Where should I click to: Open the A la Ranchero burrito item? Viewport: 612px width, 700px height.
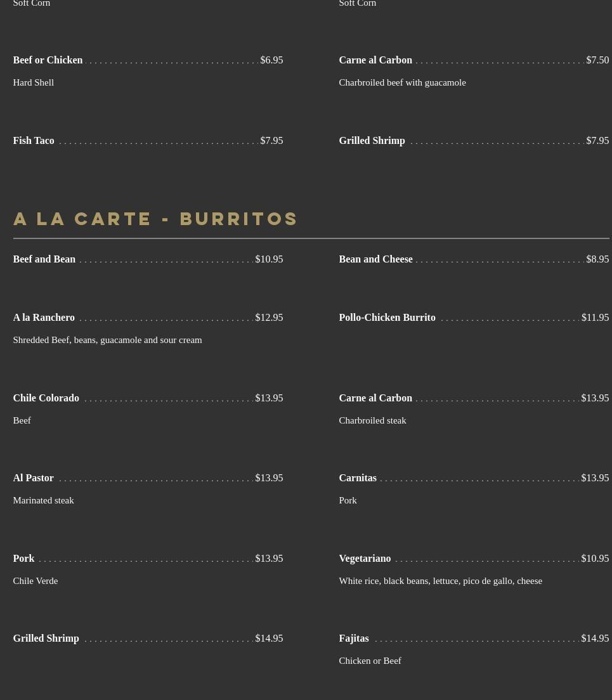44,318
